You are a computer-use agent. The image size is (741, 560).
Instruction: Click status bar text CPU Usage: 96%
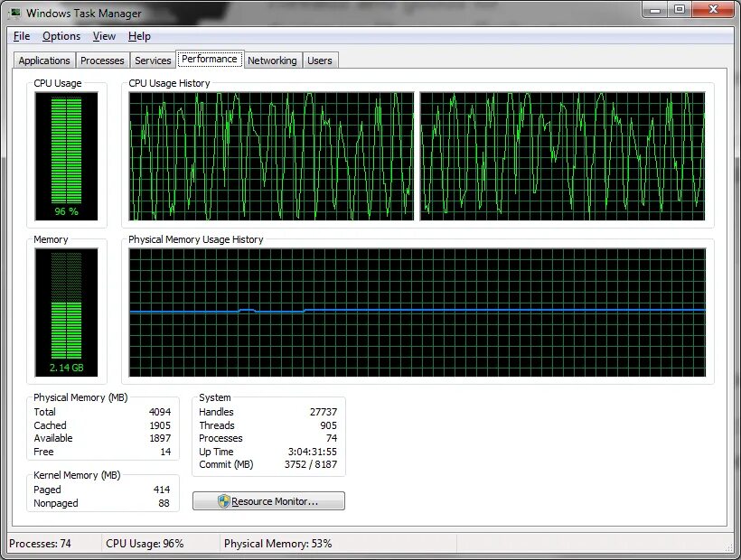click(145, 544)
